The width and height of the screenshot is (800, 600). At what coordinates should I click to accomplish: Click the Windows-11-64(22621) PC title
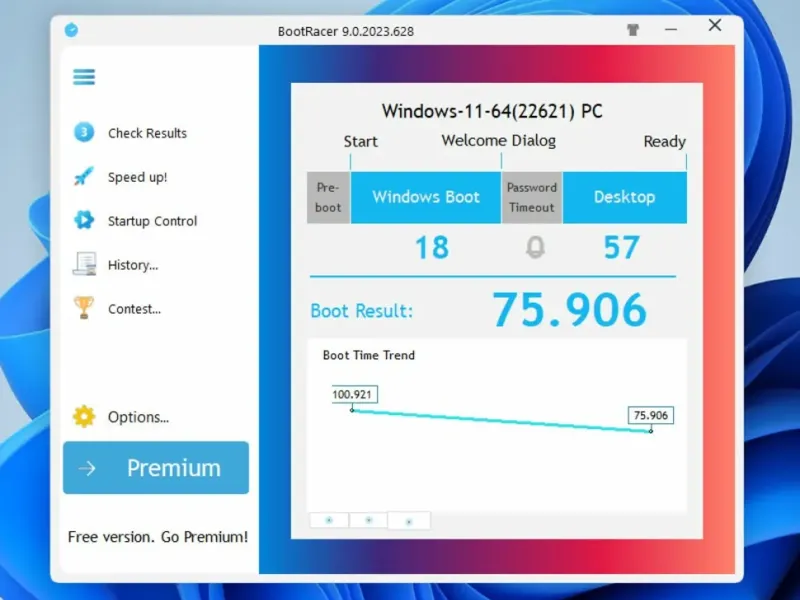(492, 111)
